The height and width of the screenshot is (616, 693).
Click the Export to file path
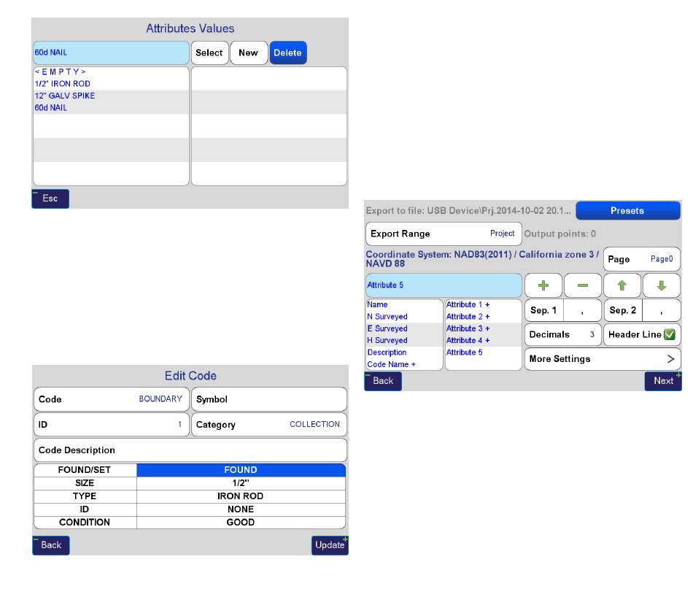click(468, 210)
